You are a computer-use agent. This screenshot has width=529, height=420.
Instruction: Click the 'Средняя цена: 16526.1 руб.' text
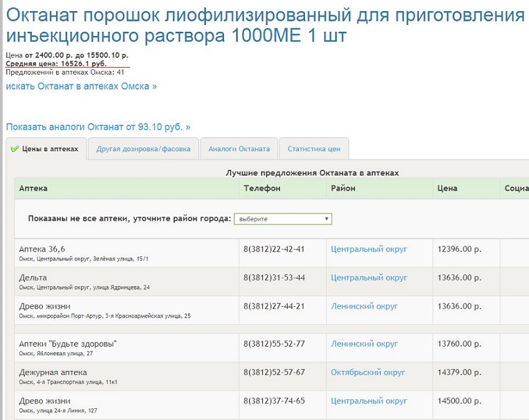pyautogui.click(x=56, y=64)
